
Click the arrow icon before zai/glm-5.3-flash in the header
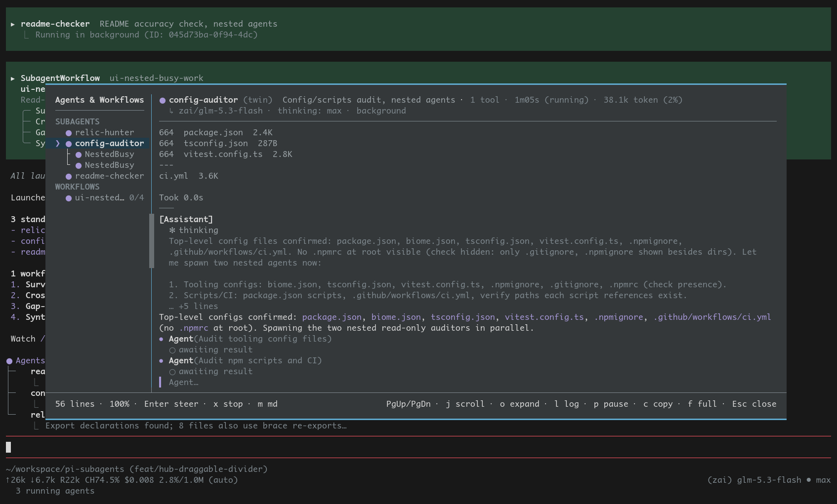coord(171,111)
